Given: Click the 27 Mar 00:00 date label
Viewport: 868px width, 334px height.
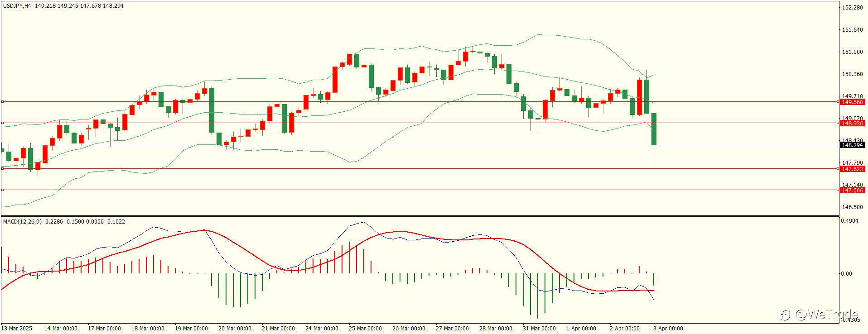Looking at the screenshot, I should pos(452,329).
